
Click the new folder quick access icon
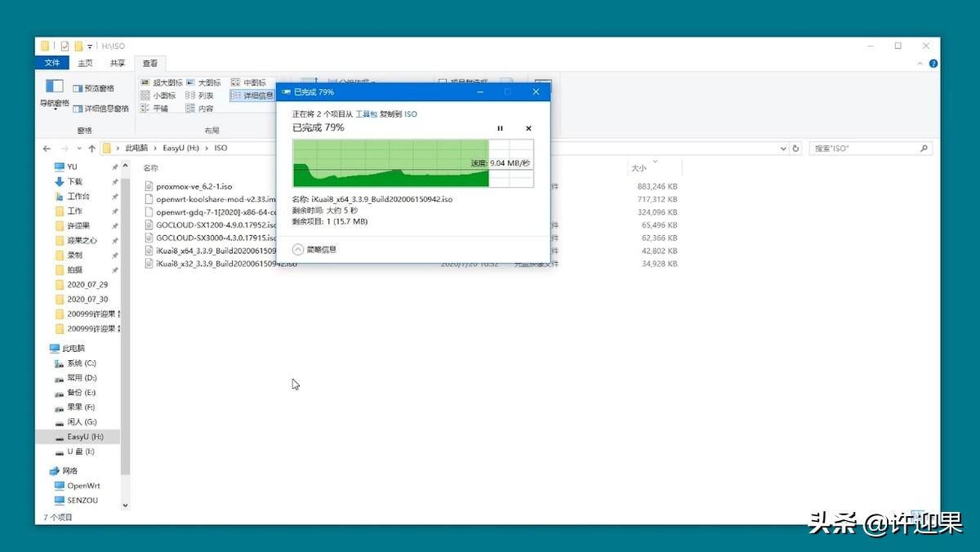[78, 47]
